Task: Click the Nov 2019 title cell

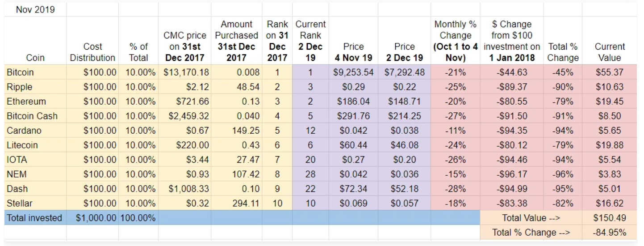Action: (35, 9)
